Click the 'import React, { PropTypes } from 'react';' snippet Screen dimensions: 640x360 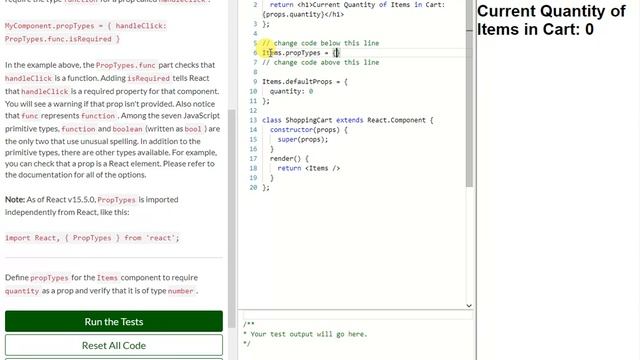pos(92,238)
